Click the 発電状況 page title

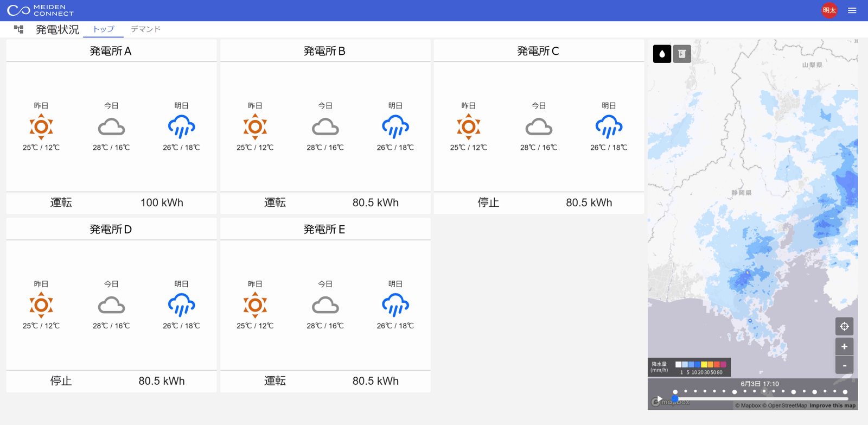click(x=57, y=30)
